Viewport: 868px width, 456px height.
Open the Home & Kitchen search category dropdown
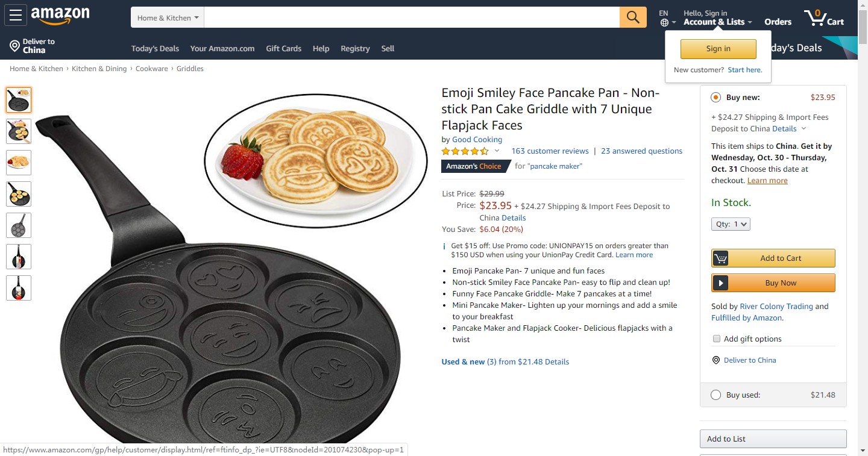tap(168, 17)
